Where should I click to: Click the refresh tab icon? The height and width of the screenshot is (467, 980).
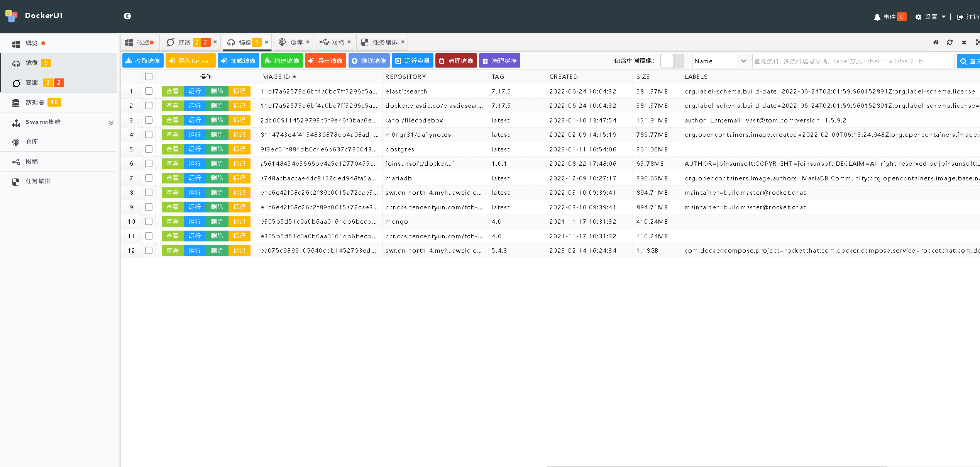[x=950, y=42]
